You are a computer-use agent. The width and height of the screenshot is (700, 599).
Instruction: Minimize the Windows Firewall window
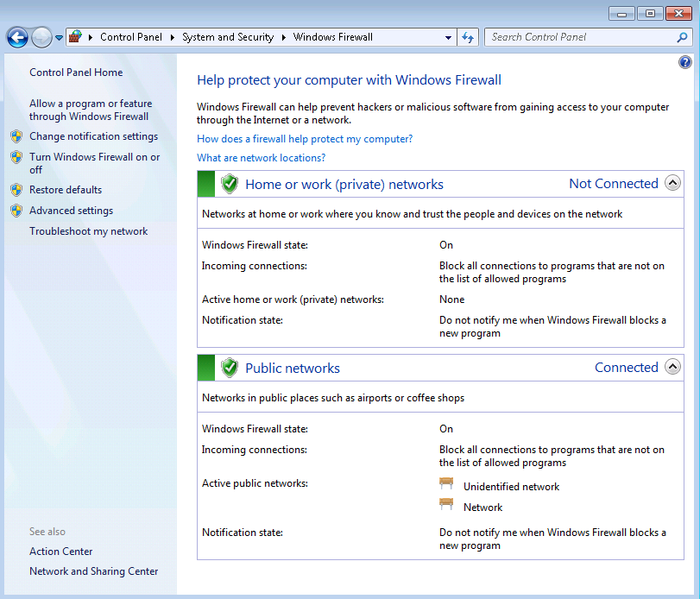tap(621, 14)
